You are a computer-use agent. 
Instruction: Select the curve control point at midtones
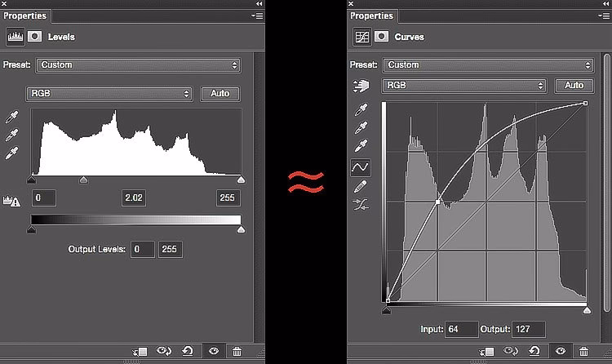click(438, 202)
